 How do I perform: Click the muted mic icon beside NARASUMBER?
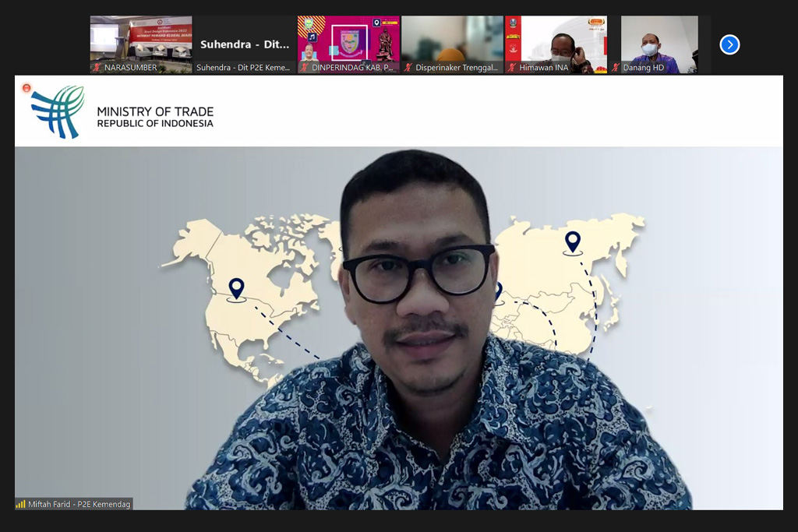97,68
